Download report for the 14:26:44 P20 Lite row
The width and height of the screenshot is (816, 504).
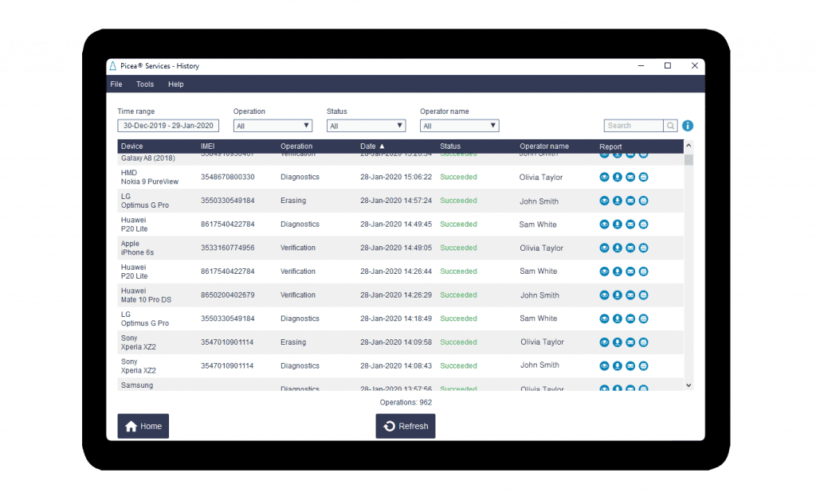tap(618, 272)
